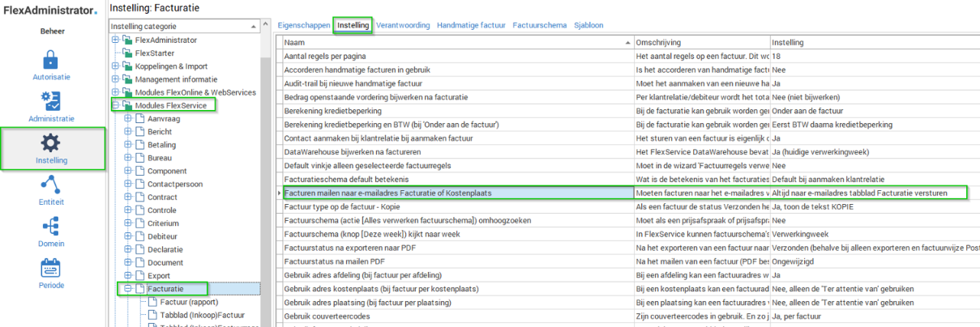Click the Management informatie folder icon

click(127, 79)
